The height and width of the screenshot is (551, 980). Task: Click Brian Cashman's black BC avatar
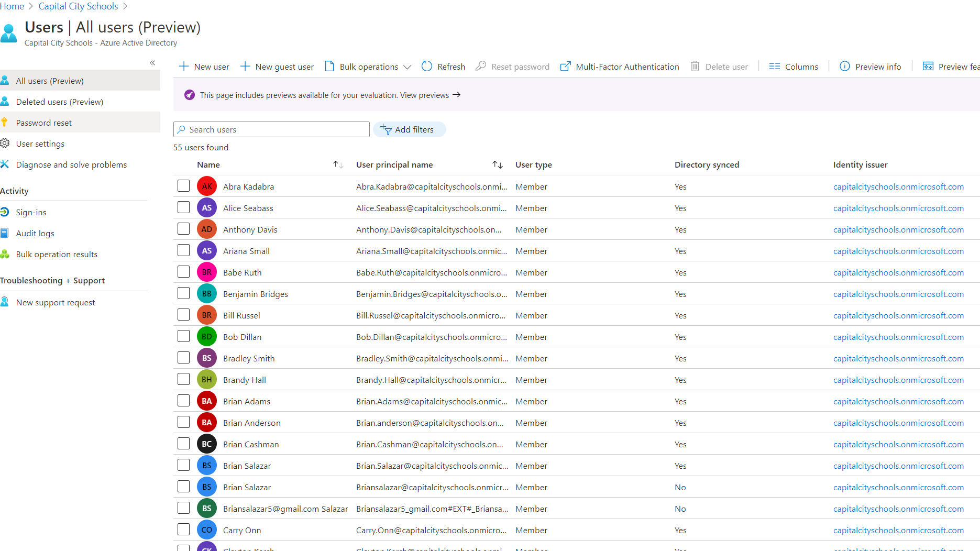(207, 444)
